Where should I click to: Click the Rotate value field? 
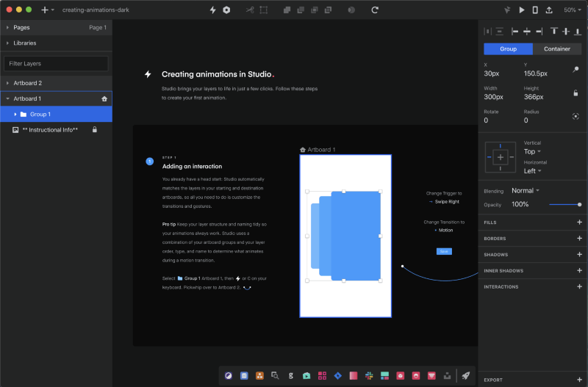pyautogui.click(x=486, y=120)
